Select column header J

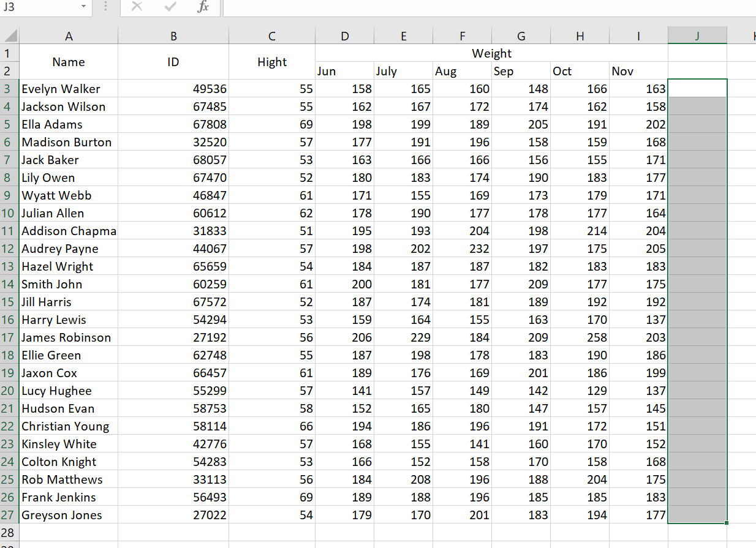pos(697,35)
